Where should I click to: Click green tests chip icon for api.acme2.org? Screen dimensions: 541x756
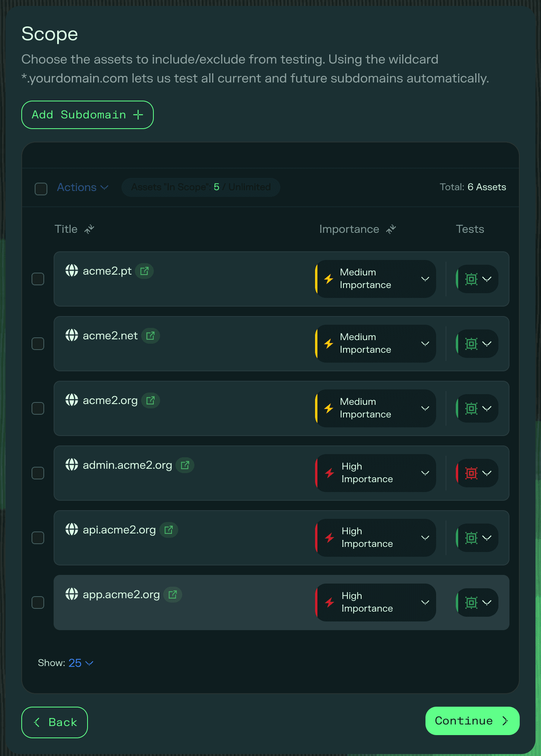[471, 538]
